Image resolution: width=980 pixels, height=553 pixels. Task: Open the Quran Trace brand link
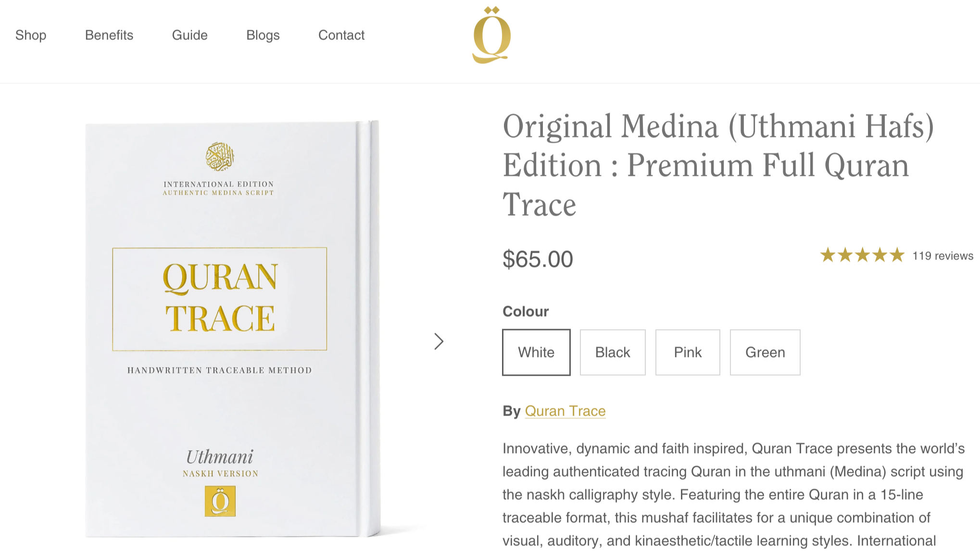tap(565, 411)
